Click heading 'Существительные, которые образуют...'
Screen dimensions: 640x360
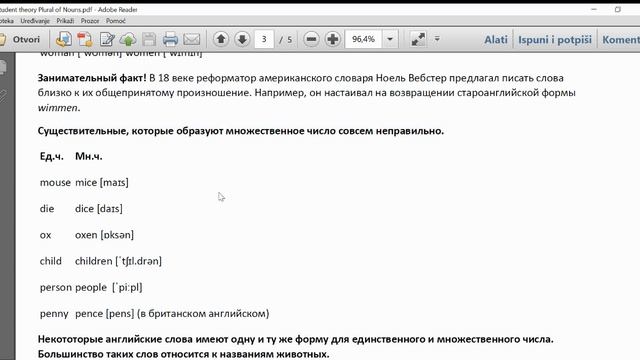point(241,131)
